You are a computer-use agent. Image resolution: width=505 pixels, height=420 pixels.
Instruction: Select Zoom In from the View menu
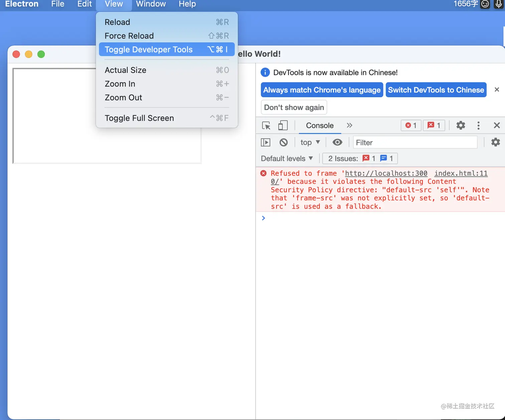pos(167,84)
